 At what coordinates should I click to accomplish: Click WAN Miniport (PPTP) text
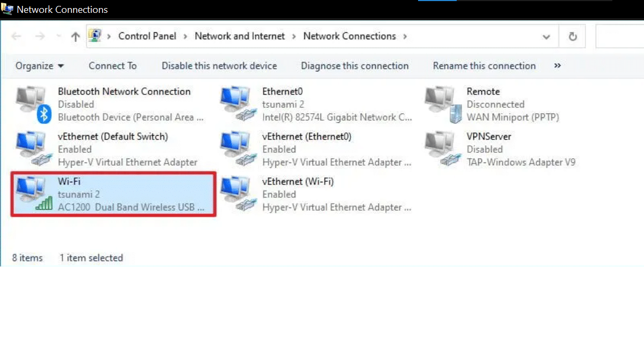513,117
